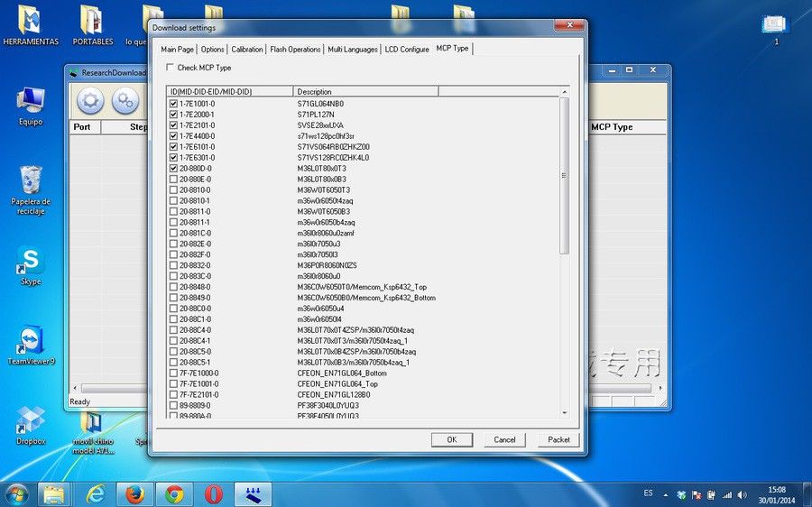Check the 20-8848-0 entry
Viewport: 812px width, 507px height.
point(173,287)
